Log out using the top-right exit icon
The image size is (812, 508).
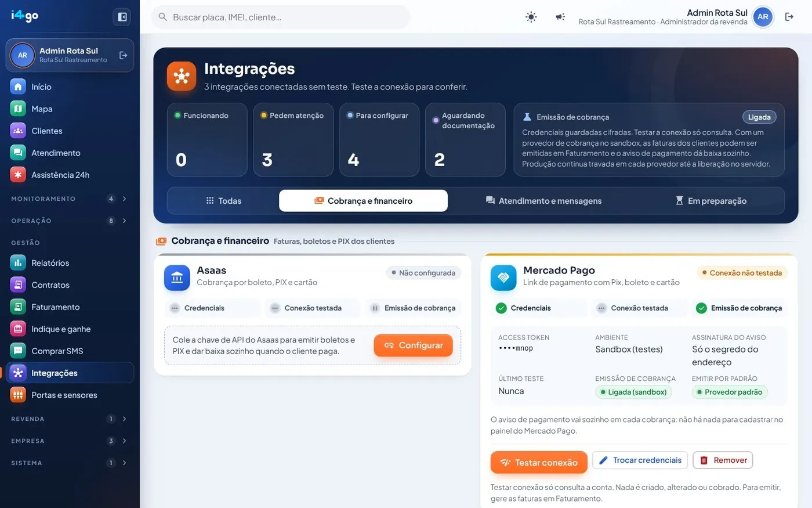pos(789,17)
